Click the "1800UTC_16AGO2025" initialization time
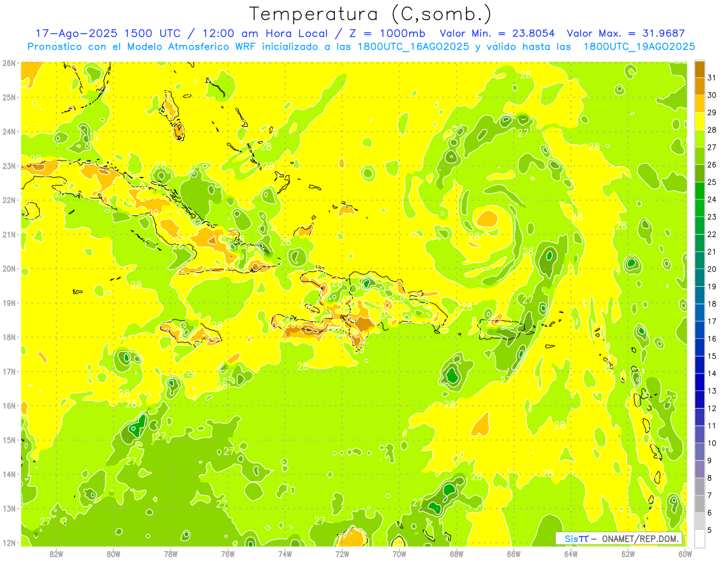 pos(414,47)
